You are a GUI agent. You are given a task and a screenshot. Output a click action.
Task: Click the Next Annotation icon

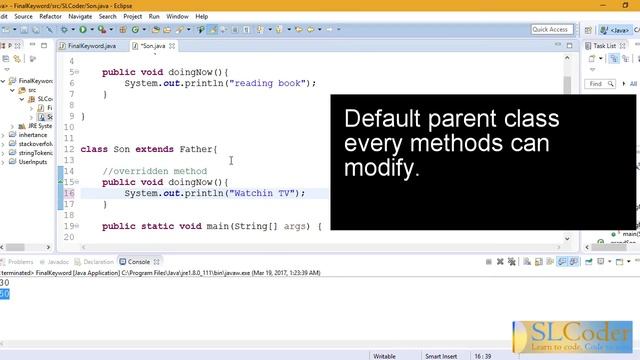260,29
